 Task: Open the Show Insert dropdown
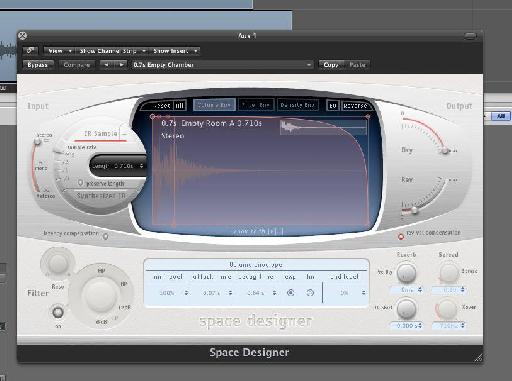[175, 51]
